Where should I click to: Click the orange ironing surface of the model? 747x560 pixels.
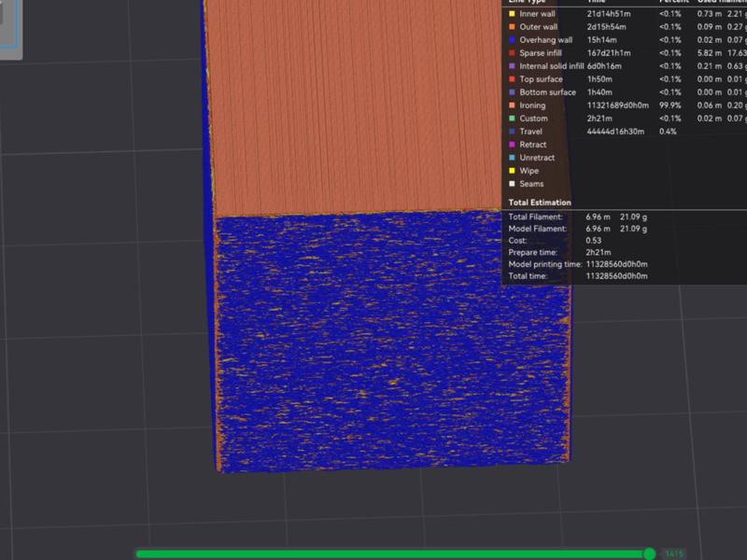353,109
